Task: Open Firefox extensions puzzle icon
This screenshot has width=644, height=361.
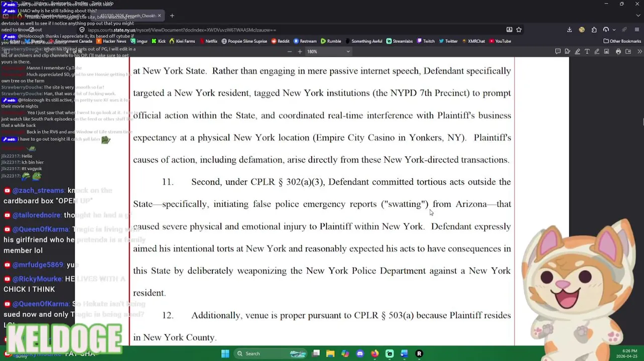Action: [x=594, y=30]
